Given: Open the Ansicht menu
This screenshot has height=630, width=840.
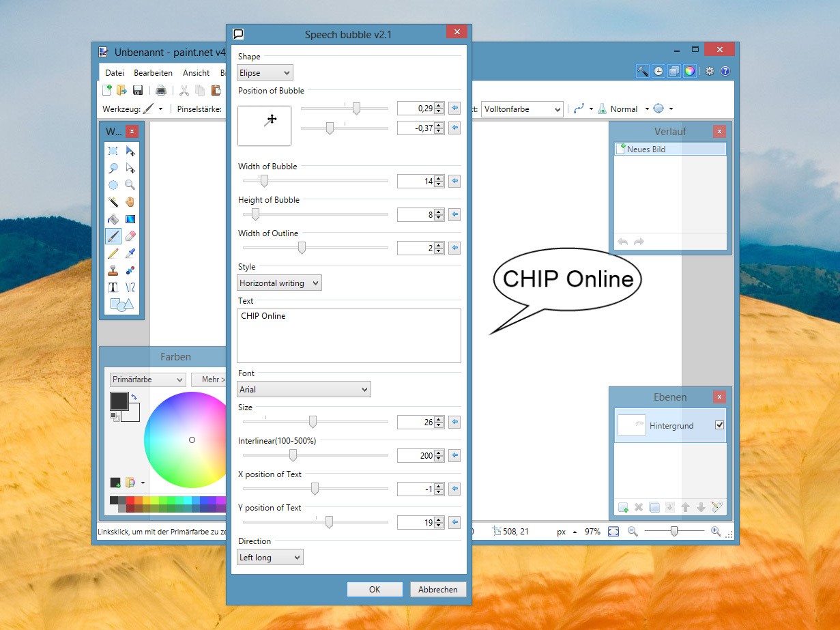Looking at the screenshot, I should click(196, 72).
